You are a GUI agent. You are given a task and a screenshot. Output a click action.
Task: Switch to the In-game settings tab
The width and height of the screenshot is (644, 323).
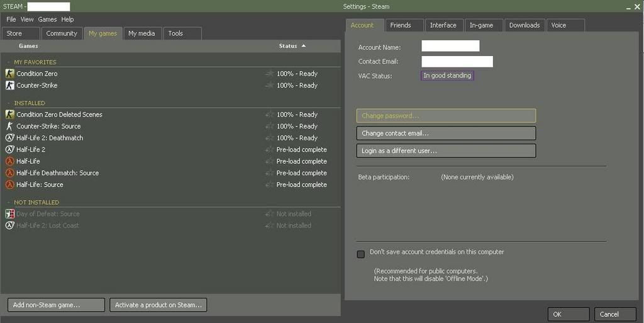[481, 25]
